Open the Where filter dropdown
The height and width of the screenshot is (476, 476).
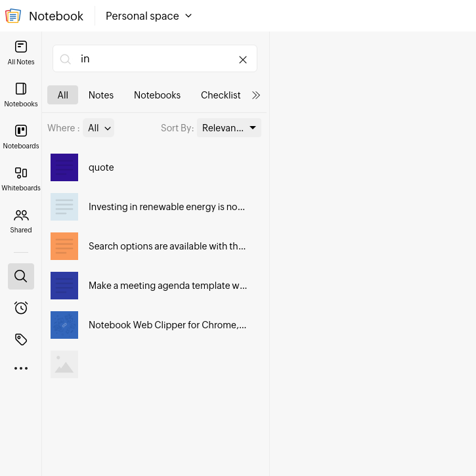click(x=98, y=128)
